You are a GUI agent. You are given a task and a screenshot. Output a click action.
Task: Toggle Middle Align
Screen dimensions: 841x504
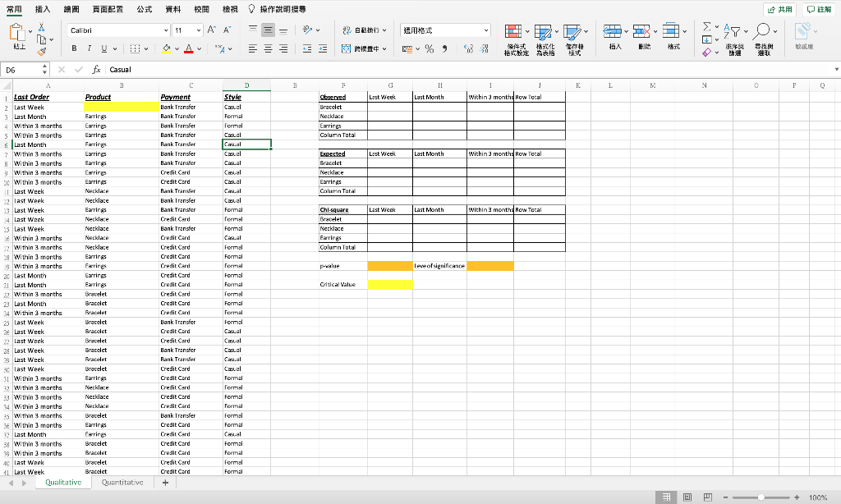(x=269, y=30)
